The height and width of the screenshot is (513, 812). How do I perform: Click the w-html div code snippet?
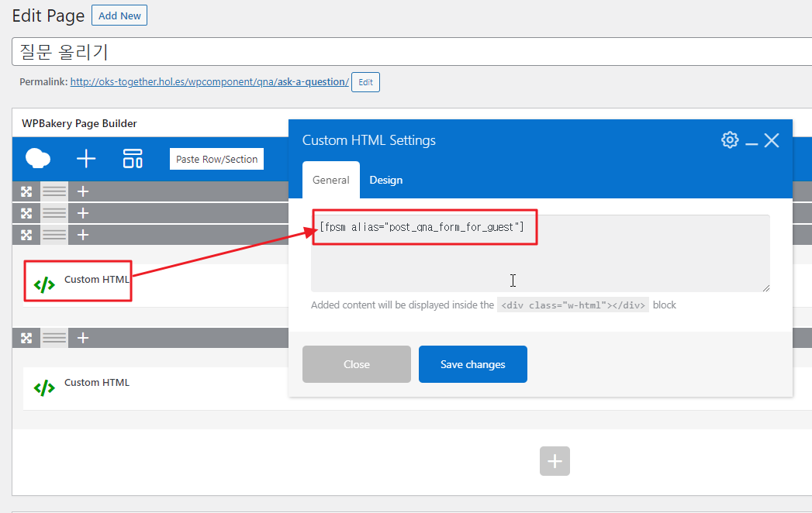click(573, 305)
